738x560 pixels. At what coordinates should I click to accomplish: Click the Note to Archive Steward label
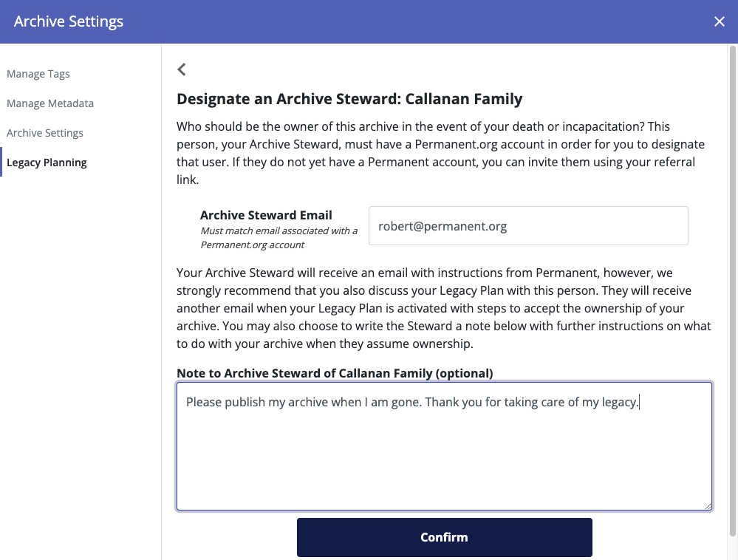point(335,373)
